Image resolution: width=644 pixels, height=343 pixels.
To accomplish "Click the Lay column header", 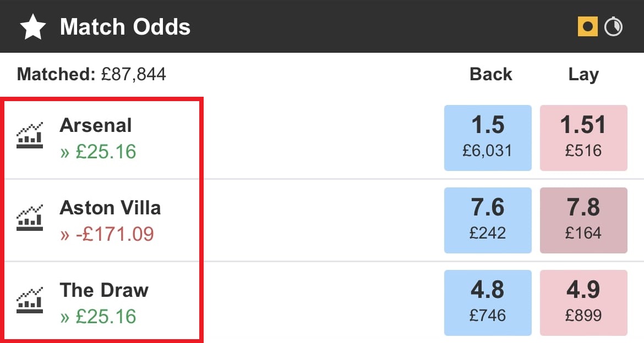I will (583, 74).
